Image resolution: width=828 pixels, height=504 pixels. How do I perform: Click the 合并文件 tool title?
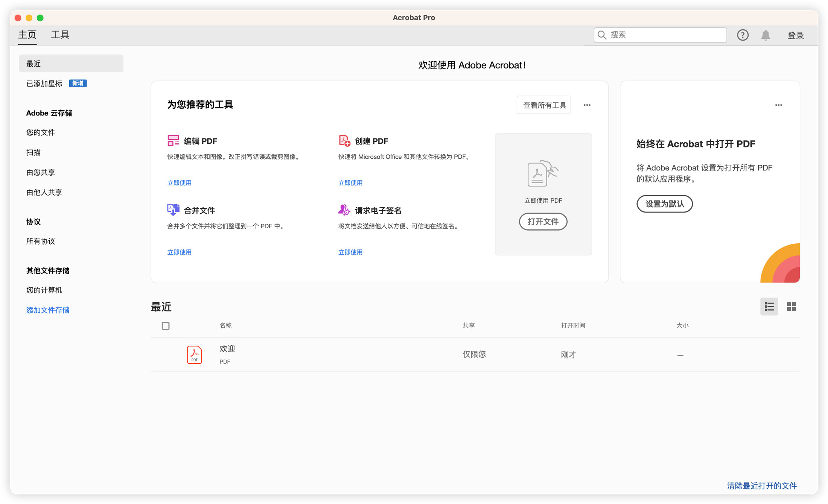[x=199, y=210]
